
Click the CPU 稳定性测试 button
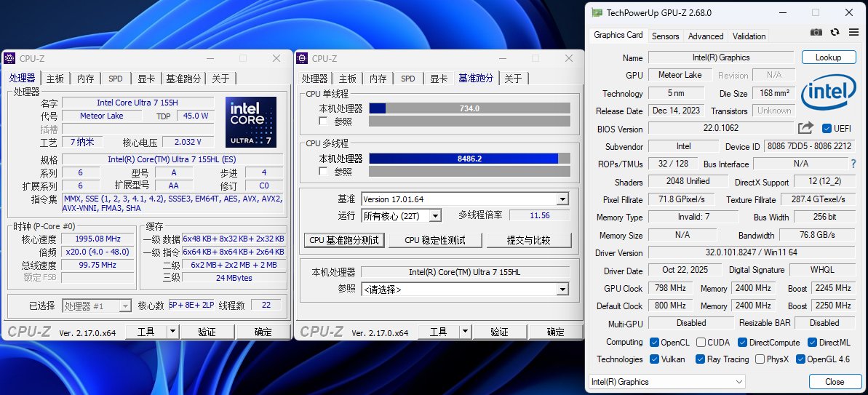tap(434, 240)
